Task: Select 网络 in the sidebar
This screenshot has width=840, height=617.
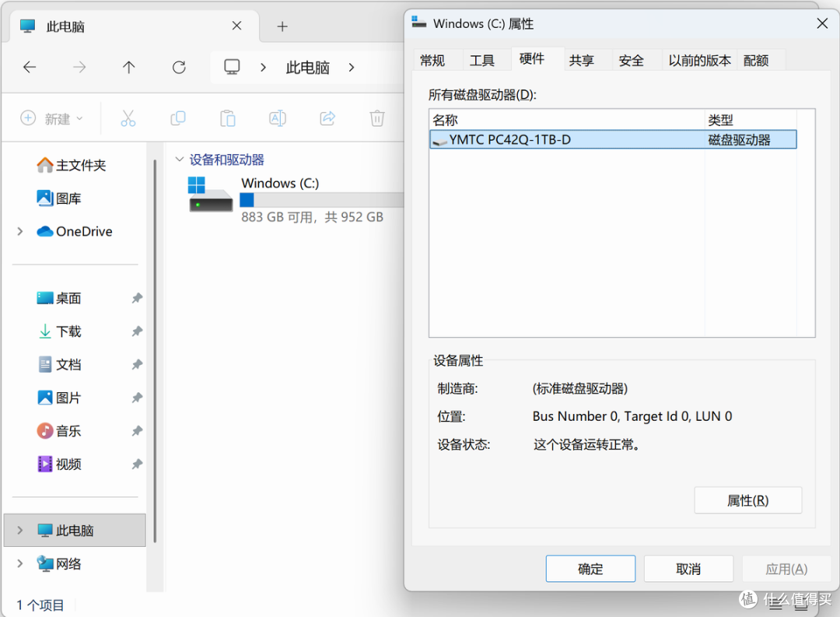Action: point(59,563)
